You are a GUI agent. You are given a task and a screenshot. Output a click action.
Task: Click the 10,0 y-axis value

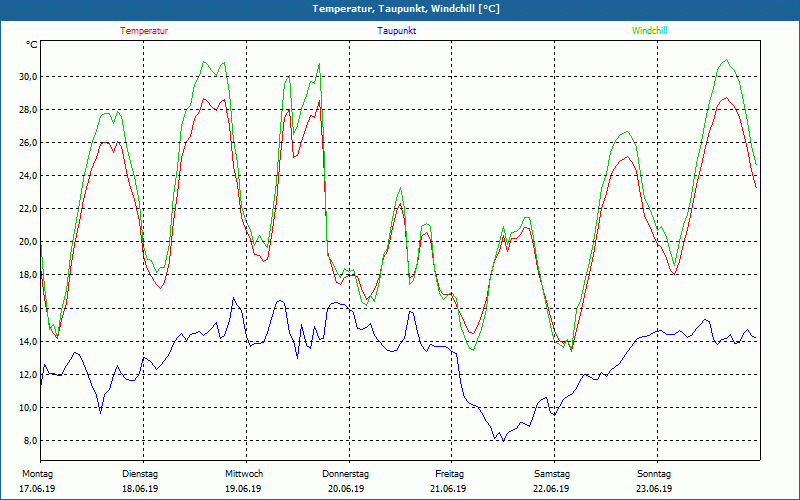coord(28,408)
